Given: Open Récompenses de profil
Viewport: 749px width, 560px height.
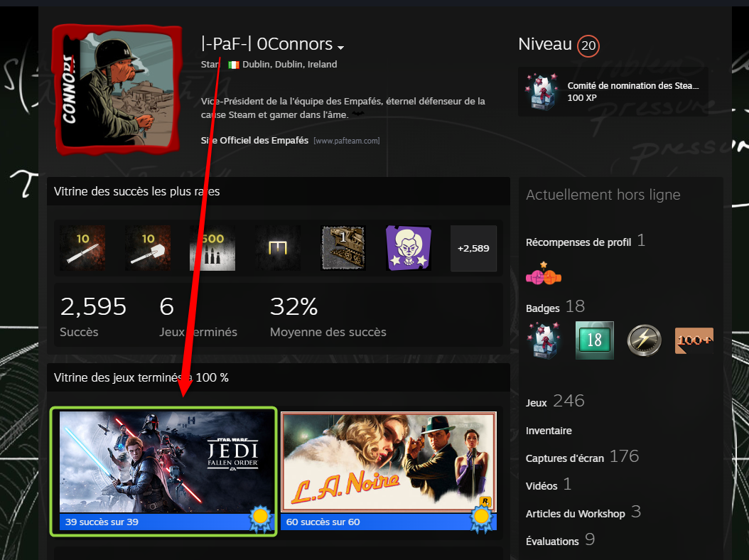Looking at the screenshot, I should coord(578,242).
